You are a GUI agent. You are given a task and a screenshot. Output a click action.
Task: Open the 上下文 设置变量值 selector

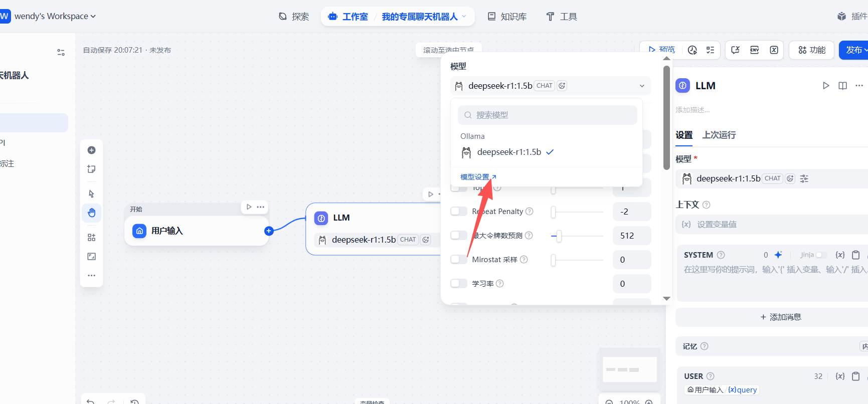[772, 225]
